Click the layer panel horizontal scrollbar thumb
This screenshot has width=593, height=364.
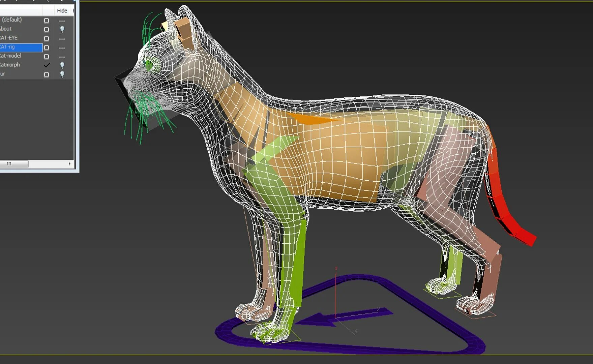pos(14,164)
